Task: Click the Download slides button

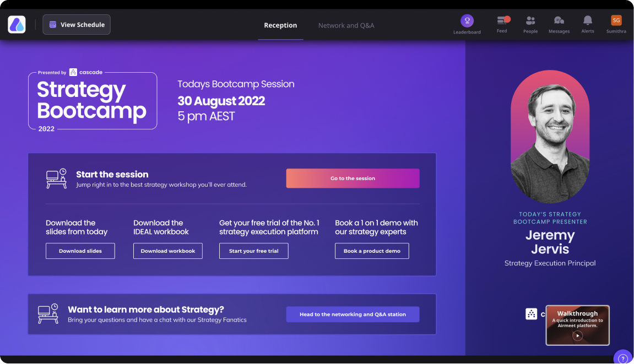Action: [x=80, y=251]
